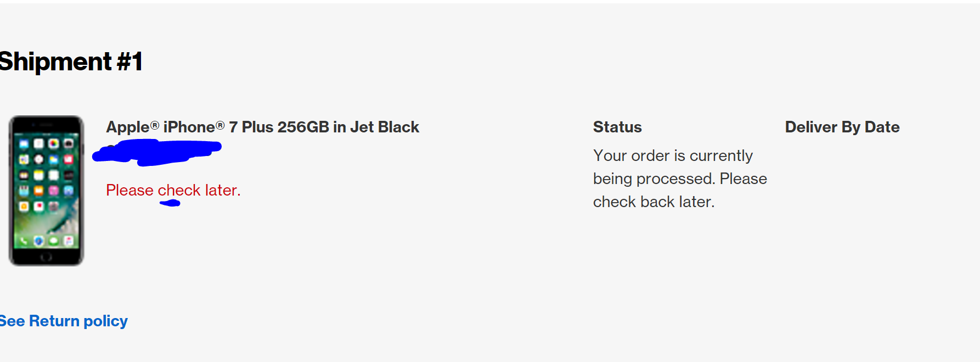
Task: Select the Deliver By Date column header
Action: [x=842, y=127]
